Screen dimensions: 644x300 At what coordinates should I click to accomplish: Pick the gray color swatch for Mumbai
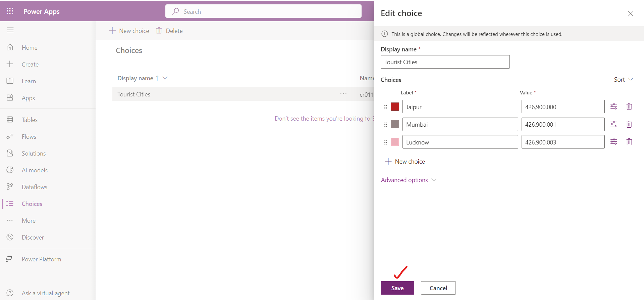tap(395, 124)
